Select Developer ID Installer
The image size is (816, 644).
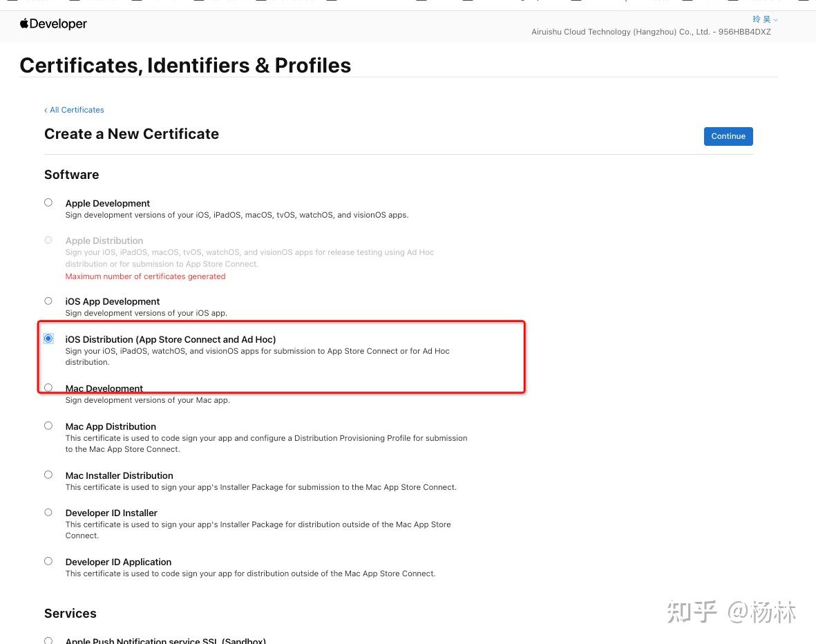coord(48,511)
